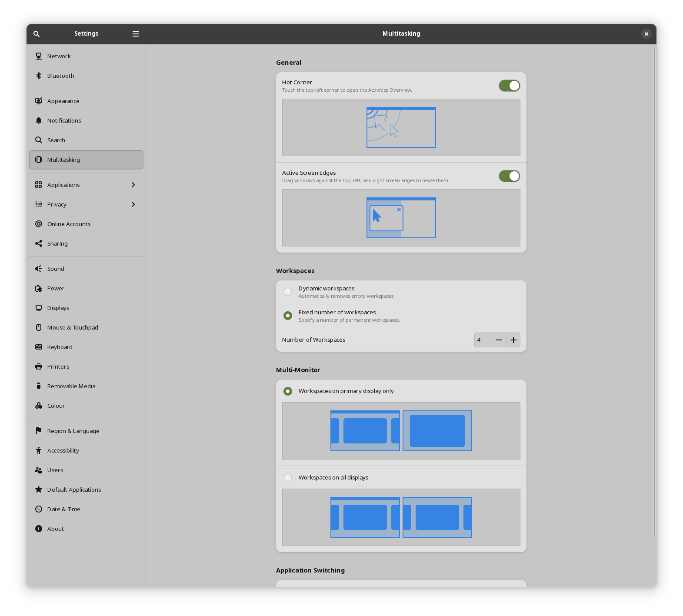Click the Workspaces section heading
The image size is (683, 616).
[295, 271]
